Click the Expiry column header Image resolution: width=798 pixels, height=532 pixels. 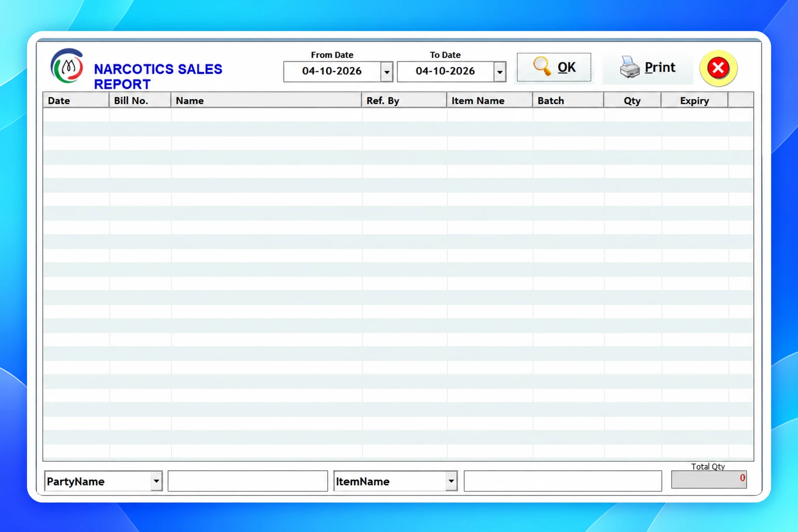[x=695, y=100]
